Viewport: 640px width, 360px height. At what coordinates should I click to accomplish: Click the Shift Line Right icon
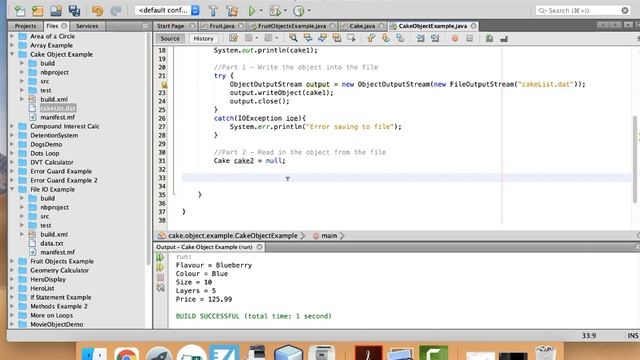[x=435, y=38]
